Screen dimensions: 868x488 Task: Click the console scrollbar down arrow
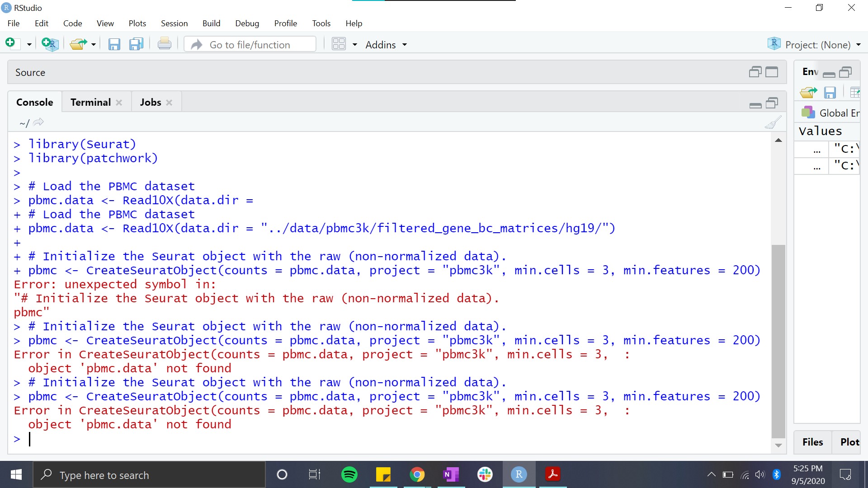point(778,446)
